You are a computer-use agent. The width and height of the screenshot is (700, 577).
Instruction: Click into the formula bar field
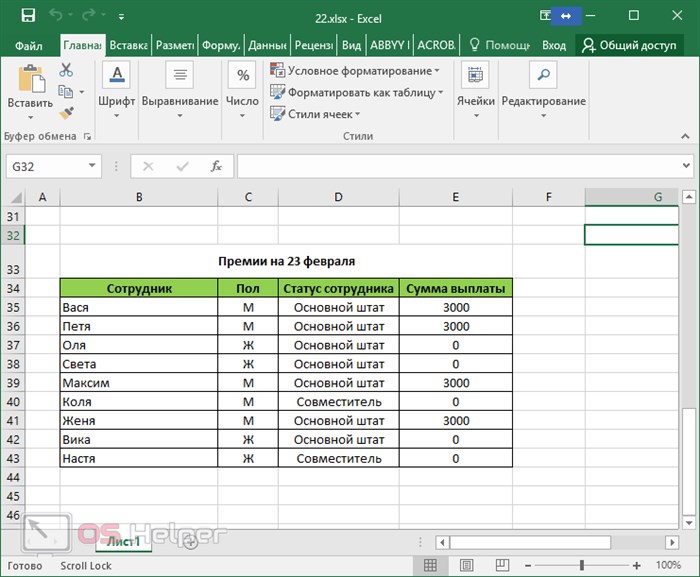[458, 166]
